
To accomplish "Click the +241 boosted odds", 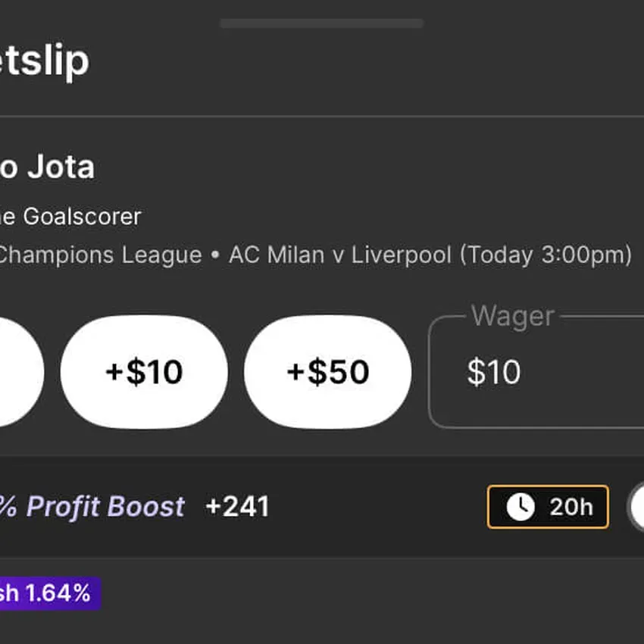I will click(237, 506).
